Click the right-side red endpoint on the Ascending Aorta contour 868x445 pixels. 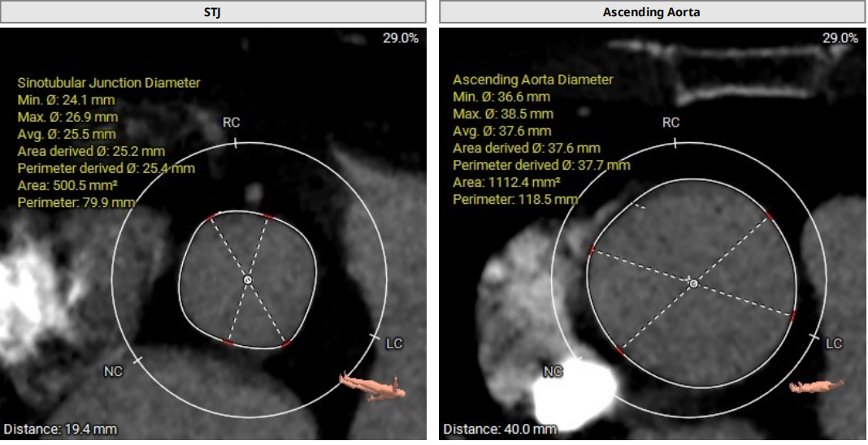(792, 316)
